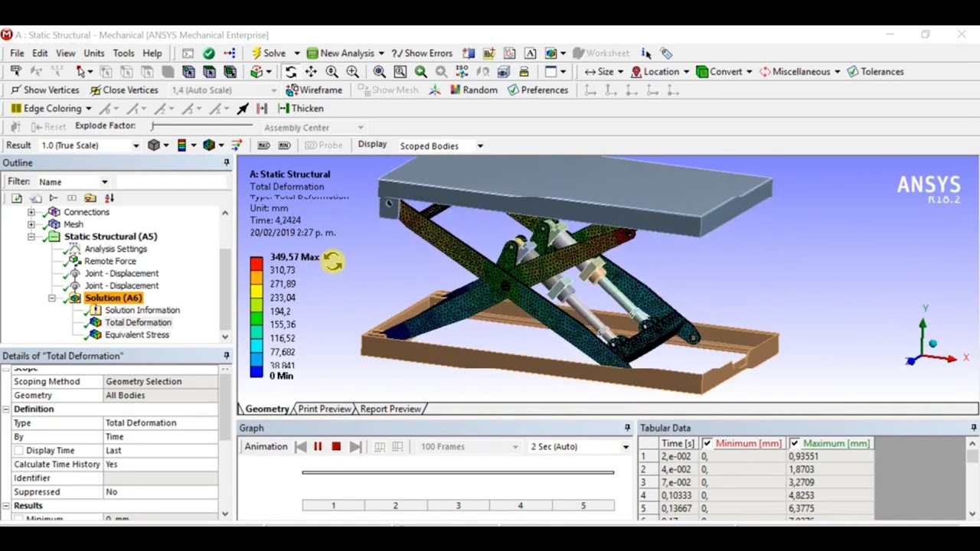Open the Edit menu
Image resolution: width=980 pixels, height=551 pixels.
40,53
